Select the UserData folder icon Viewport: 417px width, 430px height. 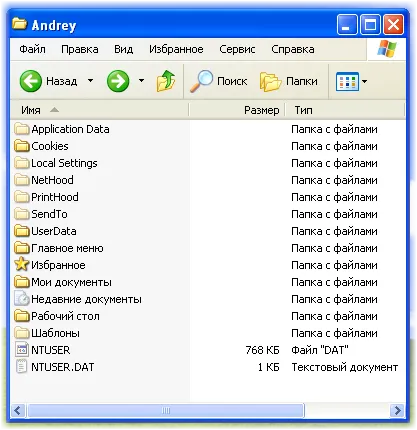22,231
